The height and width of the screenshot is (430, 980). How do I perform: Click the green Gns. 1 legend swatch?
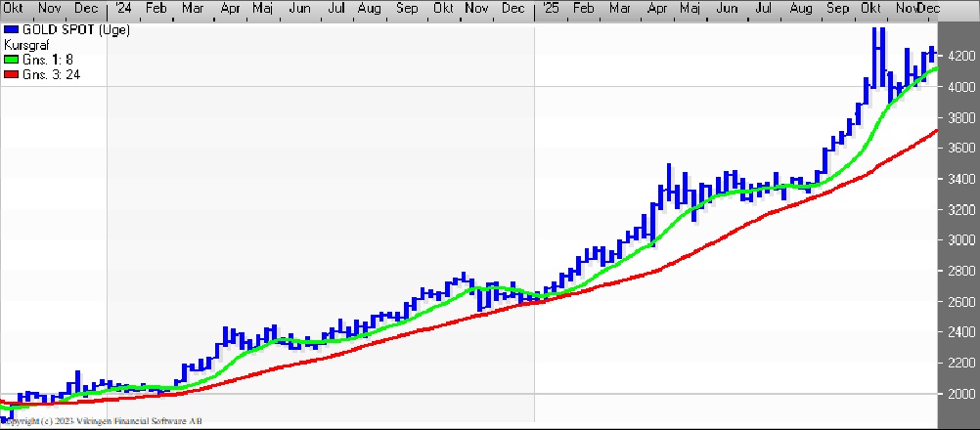[11, 59]
